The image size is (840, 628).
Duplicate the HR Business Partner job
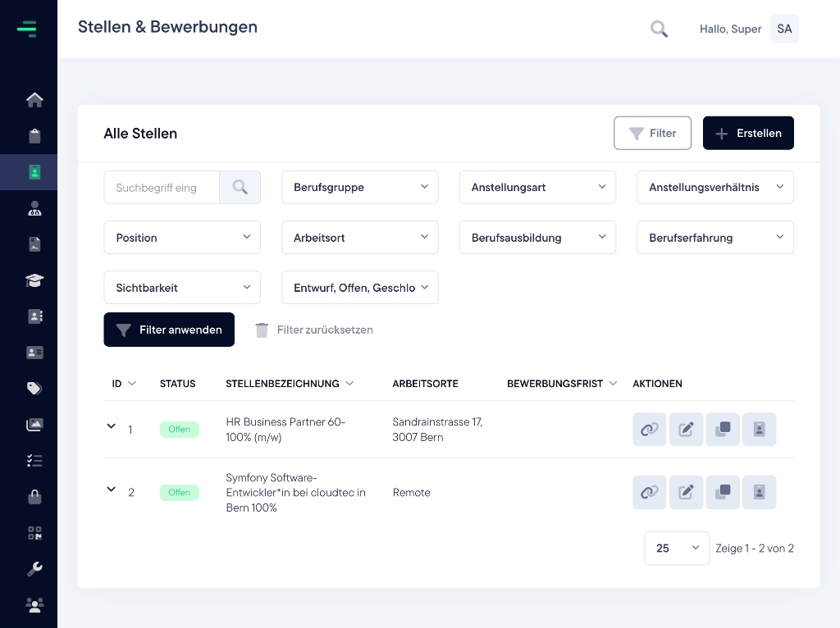click(723, 430)
